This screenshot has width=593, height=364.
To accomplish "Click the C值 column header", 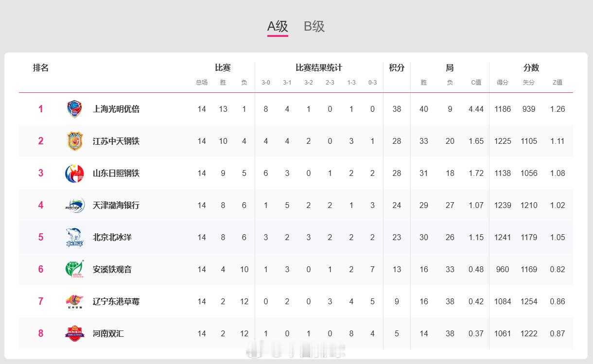I will (476, 83).
